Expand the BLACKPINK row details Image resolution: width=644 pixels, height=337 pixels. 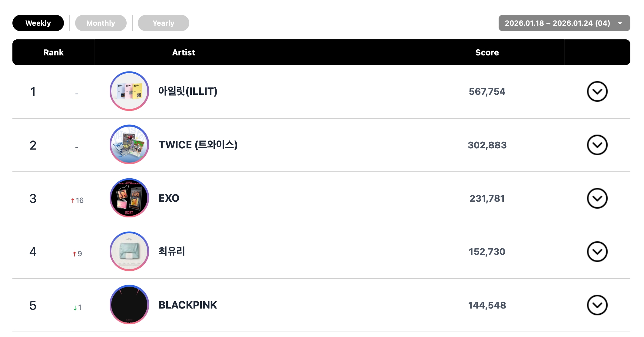597,305
